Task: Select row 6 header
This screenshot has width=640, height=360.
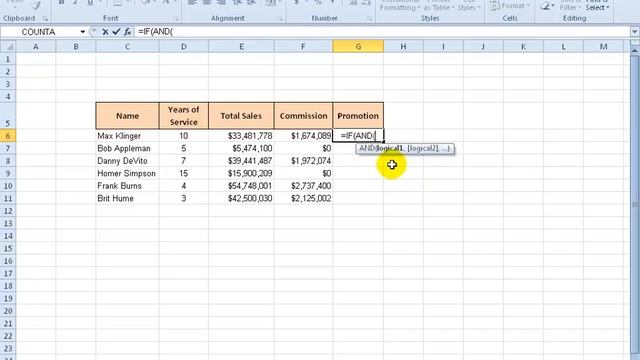Action: point(8,136)
